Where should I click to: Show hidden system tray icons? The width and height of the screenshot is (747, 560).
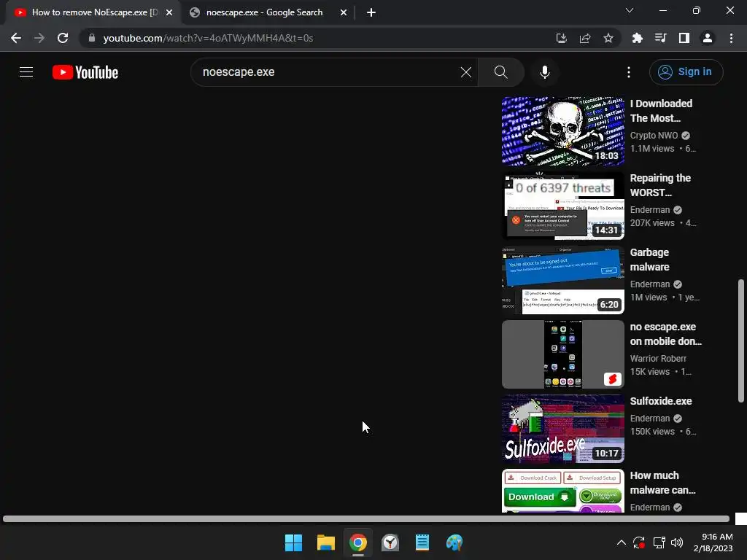pyautogui.click(x=622, y=542)
